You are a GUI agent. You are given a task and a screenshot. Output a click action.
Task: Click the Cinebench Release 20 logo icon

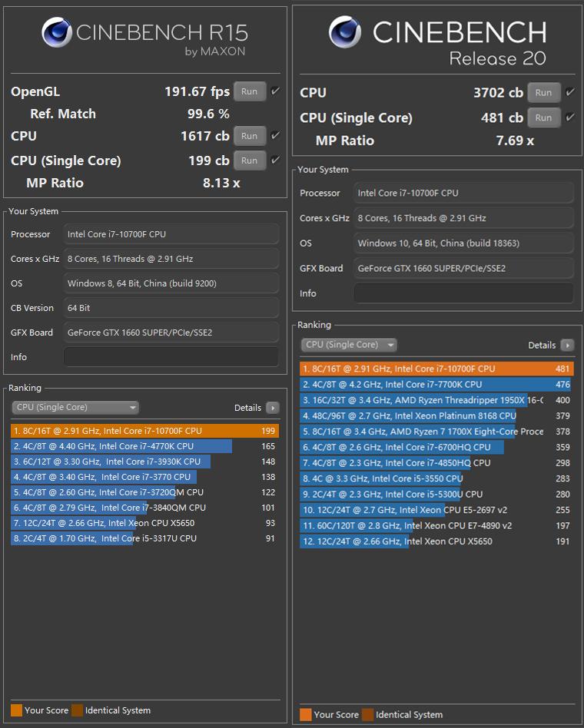click(x=345, y=32)
